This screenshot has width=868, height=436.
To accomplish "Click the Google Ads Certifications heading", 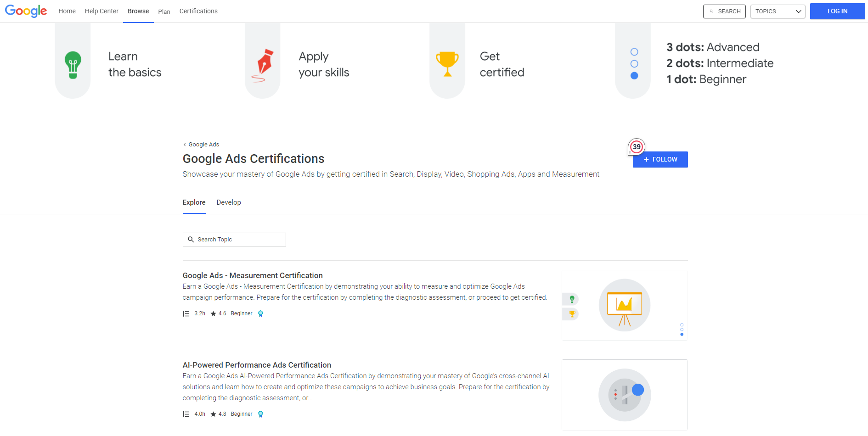I will click(254, 159).
